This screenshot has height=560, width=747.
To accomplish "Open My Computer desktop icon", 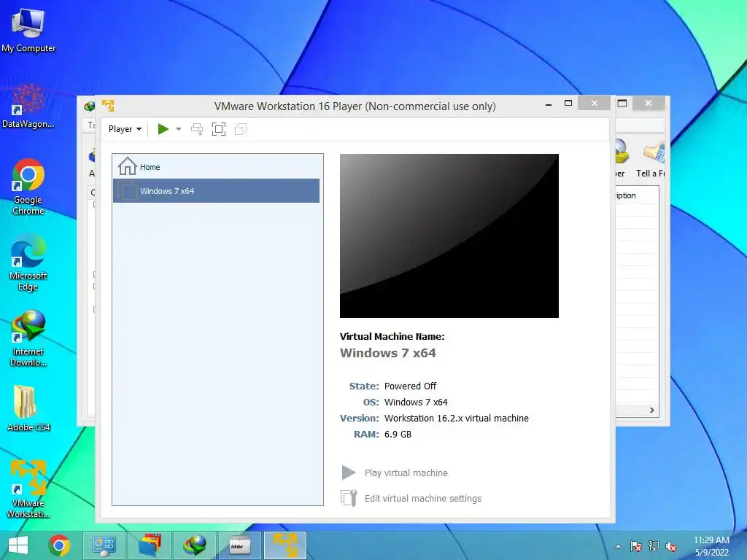I will [28, 30].
